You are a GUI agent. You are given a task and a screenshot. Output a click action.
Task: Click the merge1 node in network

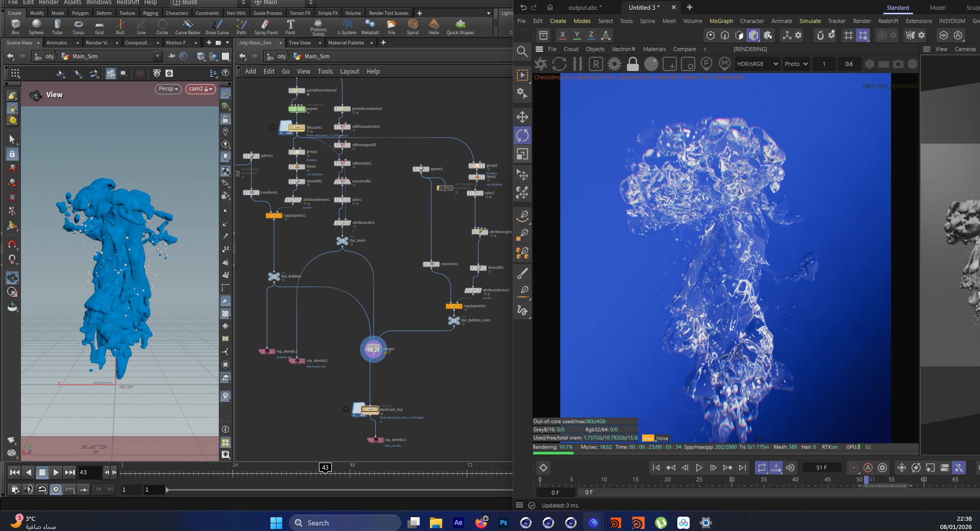(x=373, y=349)
